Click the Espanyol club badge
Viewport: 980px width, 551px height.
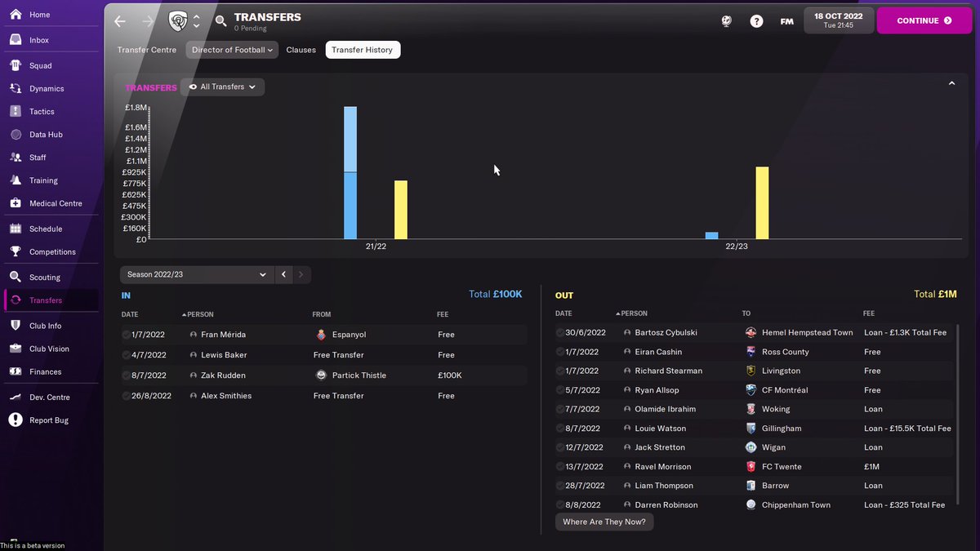[x=321, y=335]
